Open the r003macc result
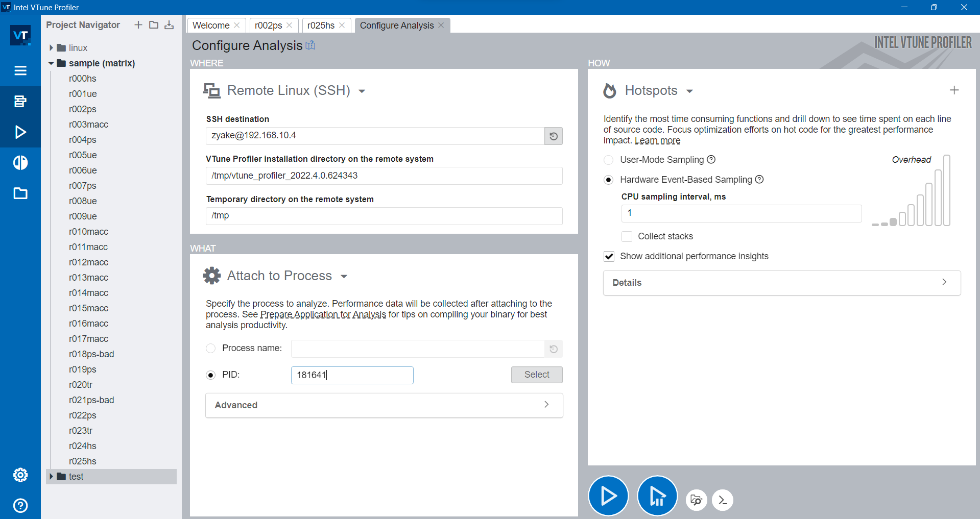 (89, 125)
